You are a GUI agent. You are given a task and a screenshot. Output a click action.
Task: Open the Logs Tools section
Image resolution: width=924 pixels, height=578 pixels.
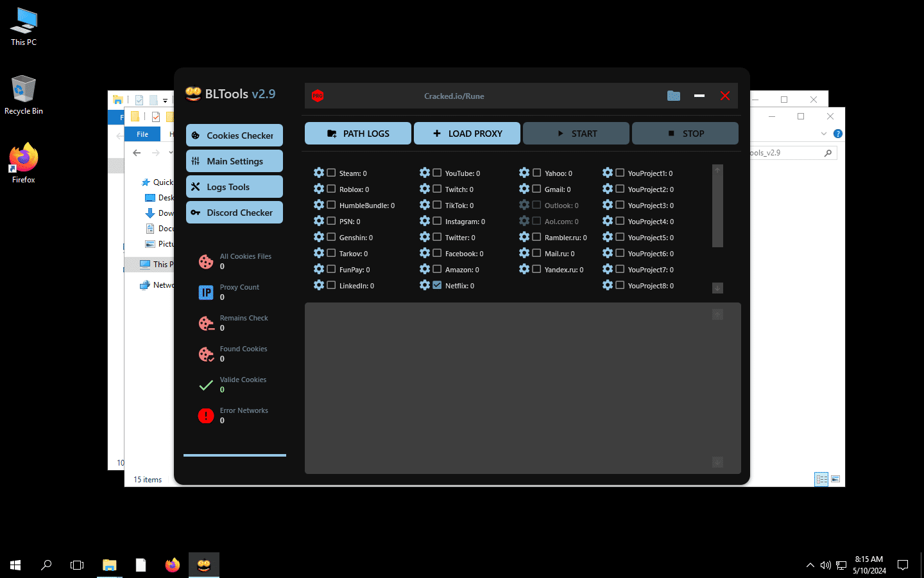234,187
